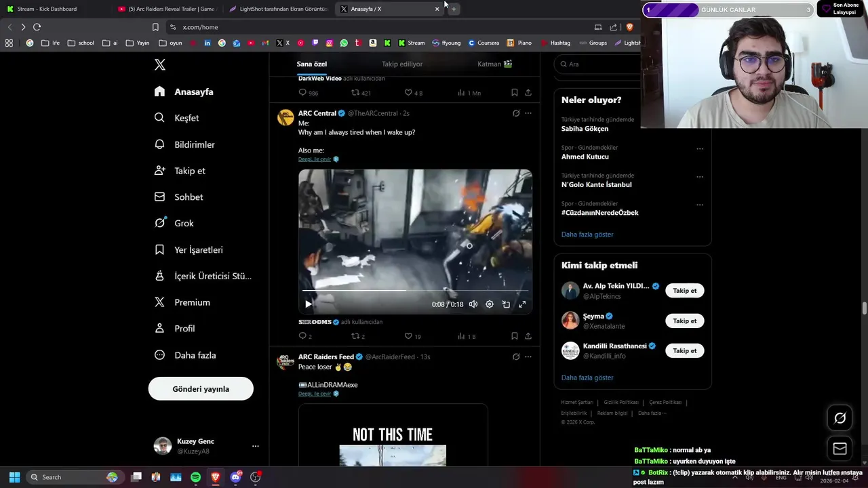
Task: Click Grok icon on ARC Raiders Feed post
Action: [x=516, y=357]
